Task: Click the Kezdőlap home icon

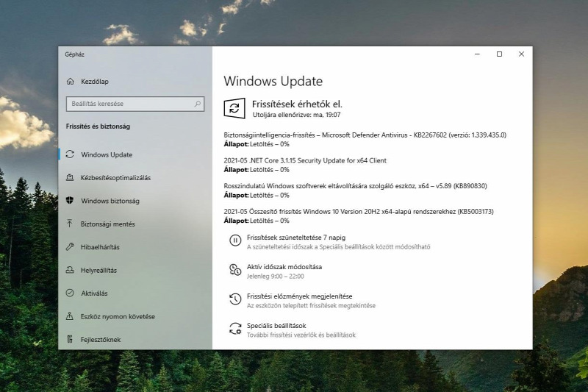Action: pos(70,81)
